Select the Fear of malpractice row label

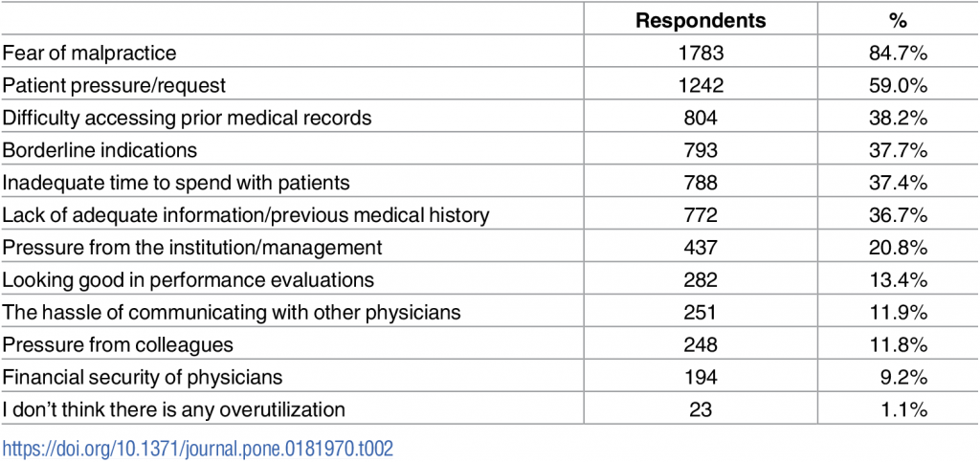(89, 53)
